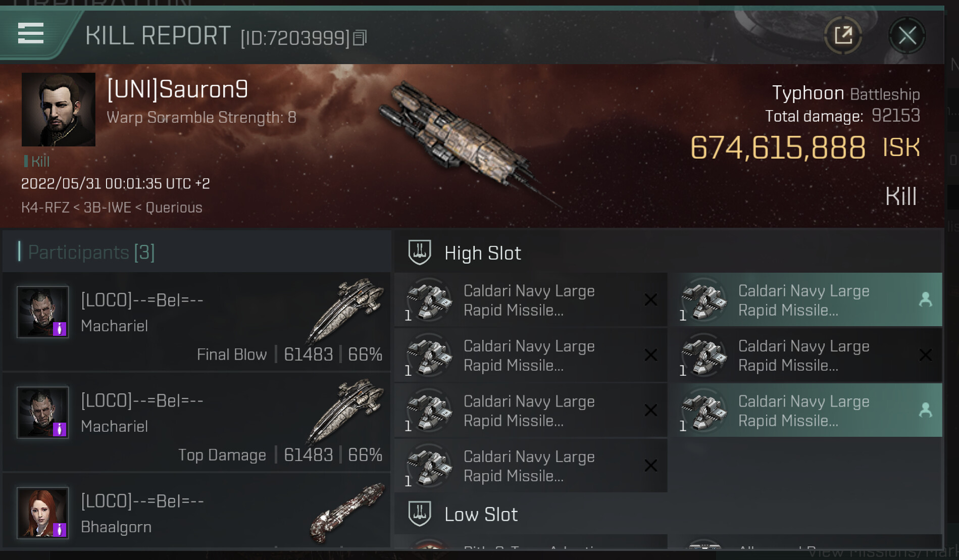Copy the kill report ID
Viewport: 959px width, 560px height.
pos(360,38)
